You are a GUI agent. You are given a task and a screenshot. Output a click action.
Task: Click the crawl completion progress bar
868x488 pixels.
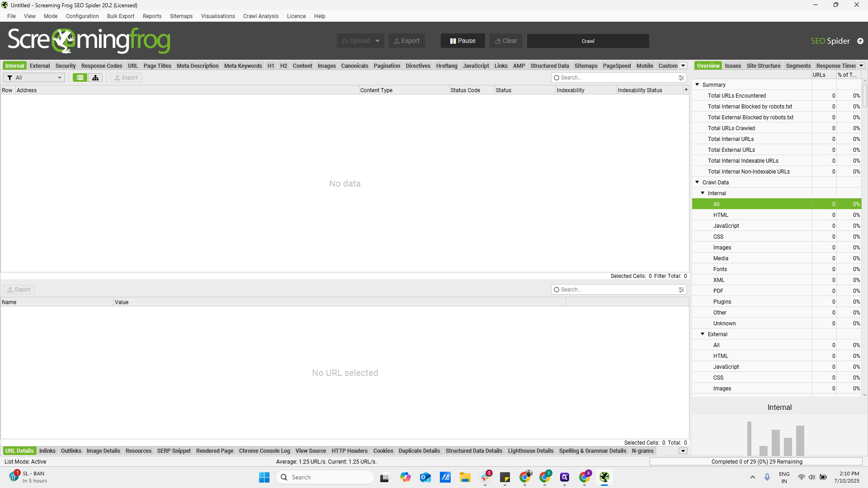pos(755,461)
